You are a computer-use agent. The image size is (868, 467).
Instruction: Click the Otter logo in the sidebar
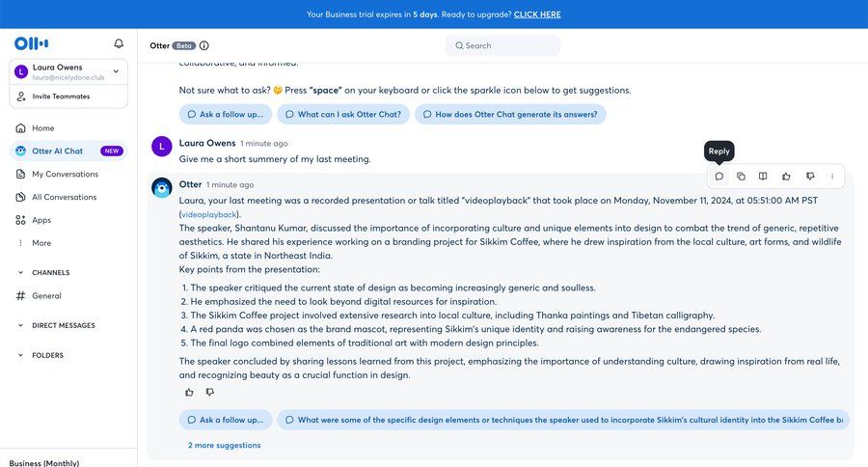tap(31, 43)
